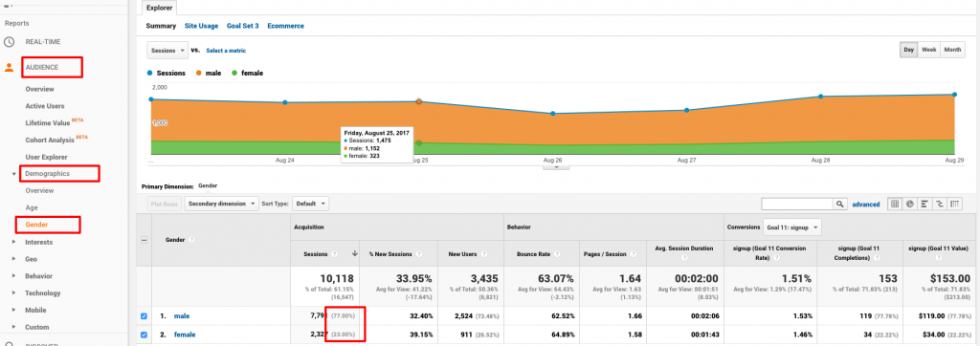Set chart granularity to Day

pyautogui.click(x=909, y=50)
